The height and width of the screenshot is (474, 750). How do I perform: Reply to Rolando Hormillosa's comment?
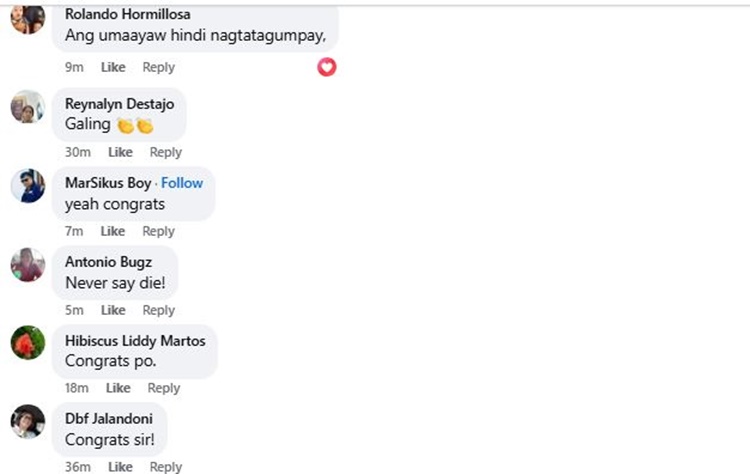click(158, 67)
